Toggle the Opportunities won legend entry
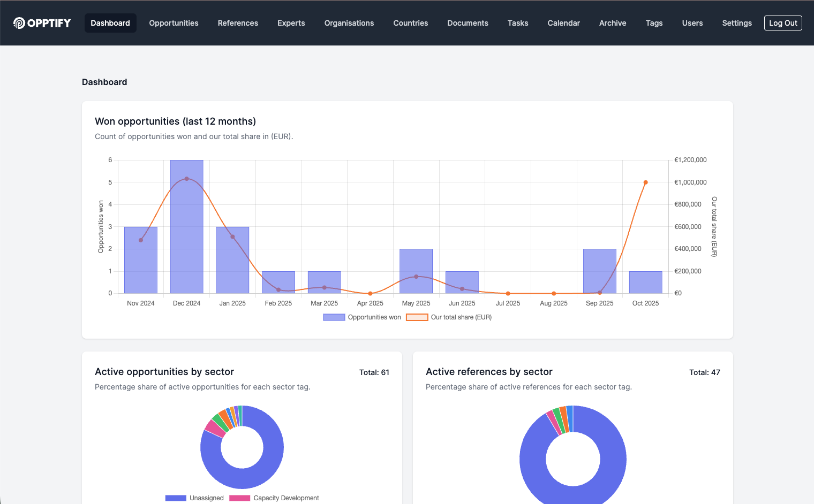814x504 pixels. (x=361, y=317)
